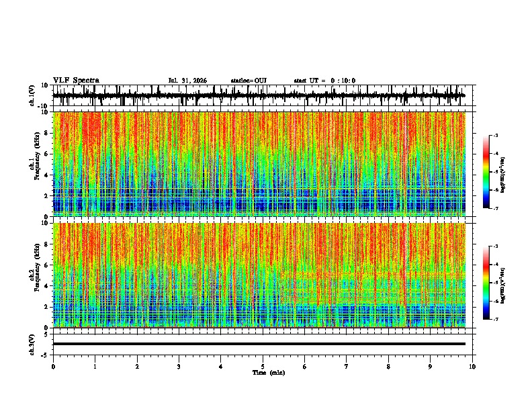Click the "start UT = 0 : 10: 0" text

pos(324,81)
